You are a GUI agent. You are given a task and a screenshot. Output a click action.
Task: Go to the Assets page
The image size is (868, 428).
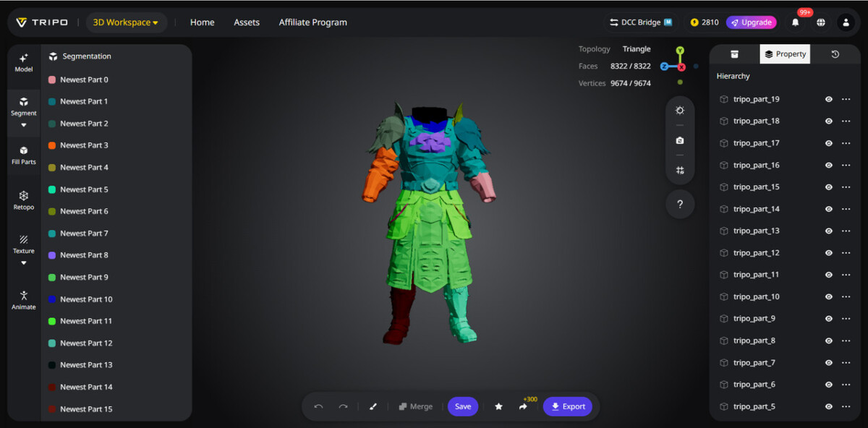247,22
